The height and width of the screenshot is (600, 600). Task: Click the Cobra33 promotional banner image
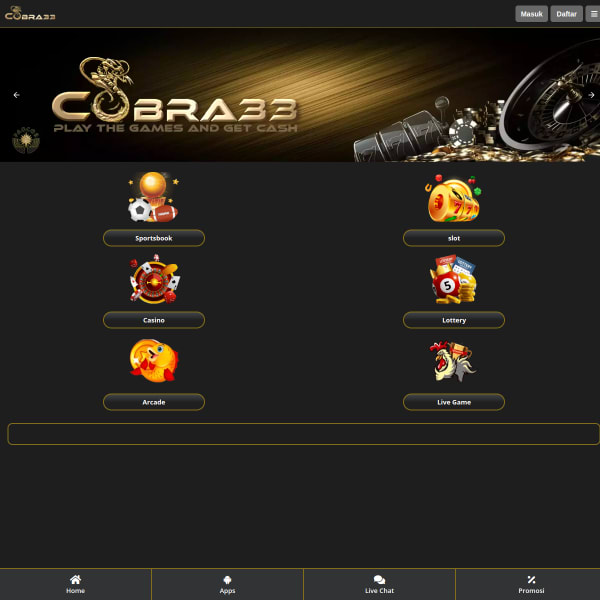[x=300, y=95]
